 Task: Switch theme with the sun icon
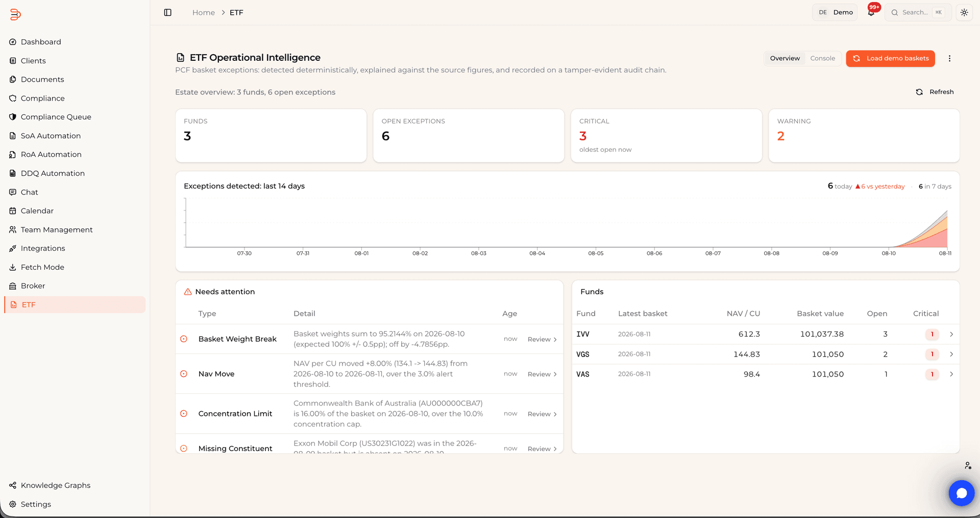coord(964,12)
